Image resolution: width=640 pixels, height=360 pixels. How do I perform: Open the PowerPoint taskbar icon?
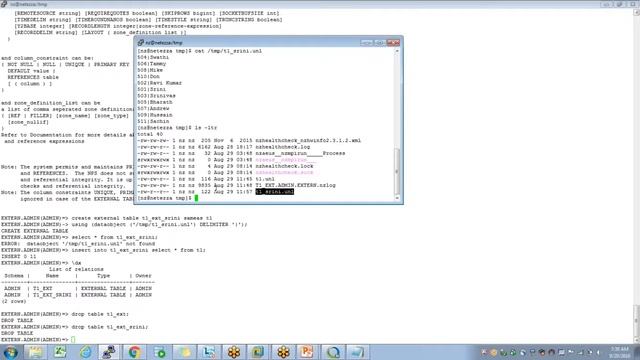pyautogui.click(x=307, y=352)
